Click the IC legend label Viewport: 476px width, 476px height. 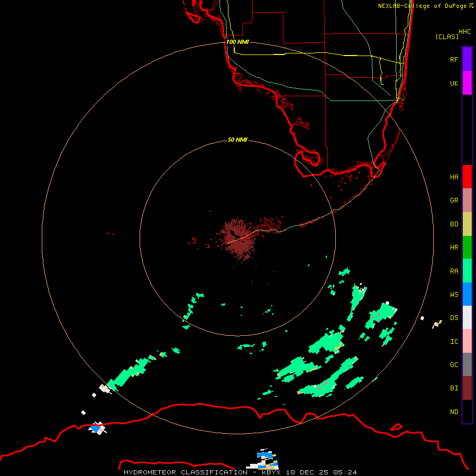(x=454, y=342)
